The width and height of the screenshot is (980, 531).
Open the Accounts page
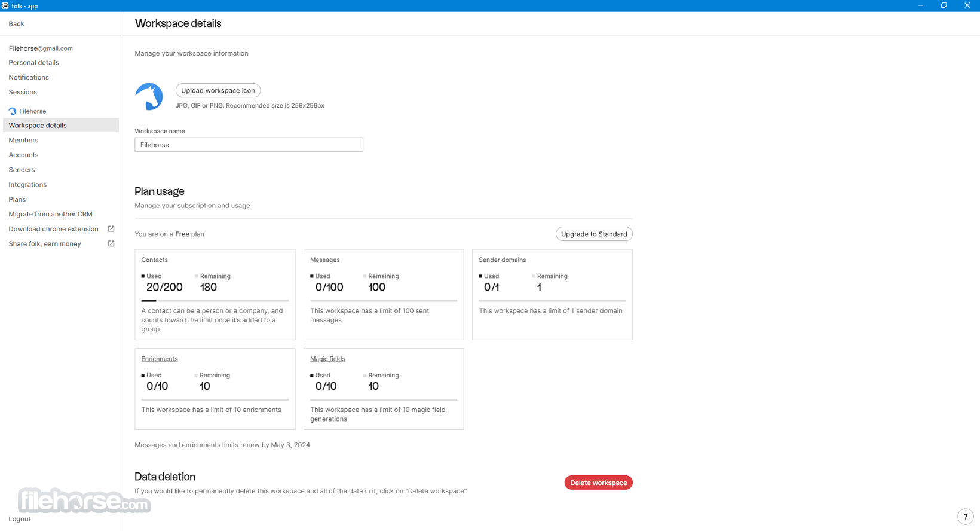23,155
